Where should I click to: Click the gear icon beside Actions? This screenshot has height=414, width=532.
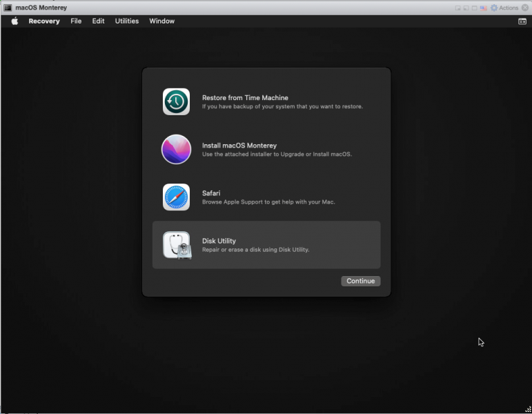click(x=494, y=8)
